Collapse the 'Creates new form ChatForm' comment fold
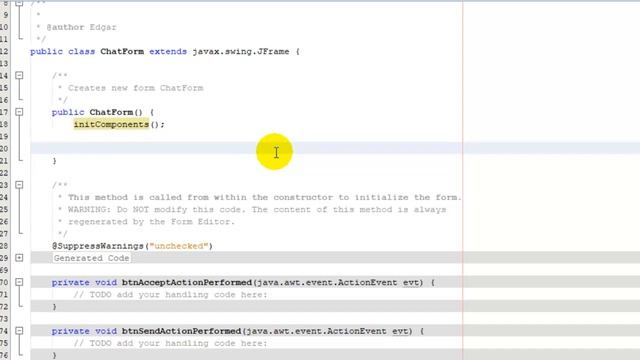Image resolution: width=640 pixels, height=360 pixels. click(x=19, y=76)
